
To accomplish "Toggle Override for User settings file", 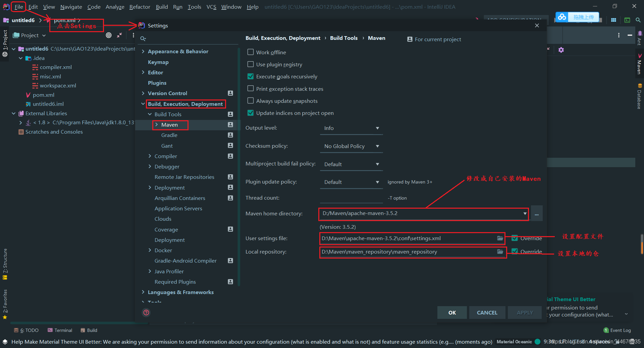I will 515,238.
